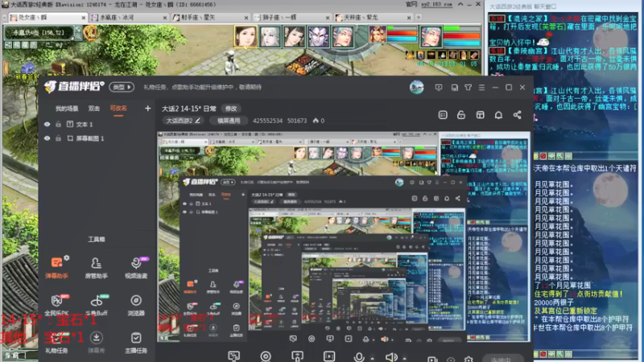Open official site link xy2.163.com
Image resolution: width=644 pixels, height=362 pixels.
[x=436, y=5]
